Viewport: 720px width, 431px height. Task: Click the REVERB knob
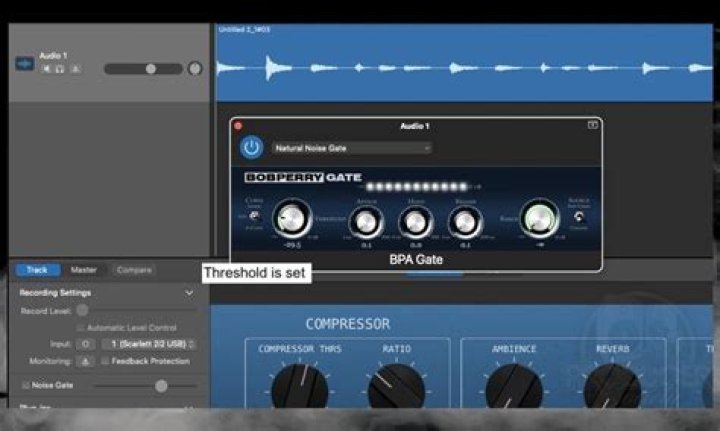(612, 388)
